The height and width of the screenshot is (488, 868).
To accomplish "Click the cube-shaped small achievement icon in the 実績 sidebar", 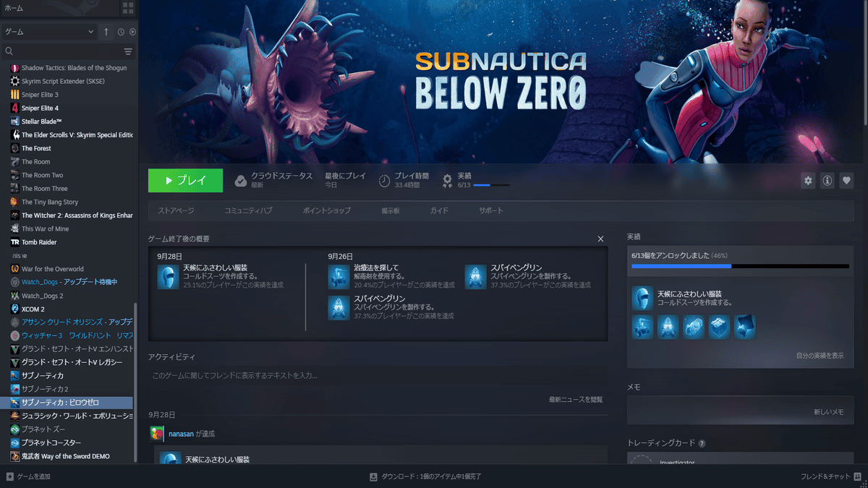I will (719, 327).
